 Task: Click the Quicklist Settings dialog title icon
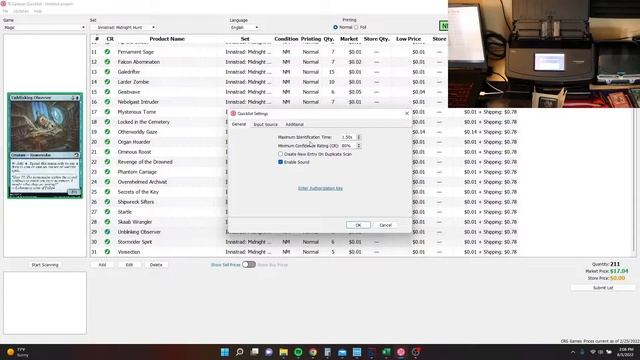pos(233,113)
